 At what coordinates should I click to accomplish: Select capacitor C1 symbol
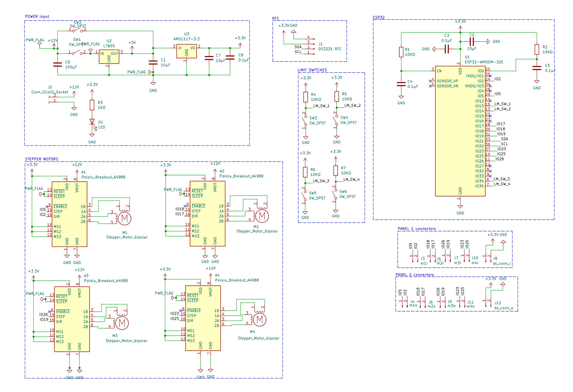point(153,63)
